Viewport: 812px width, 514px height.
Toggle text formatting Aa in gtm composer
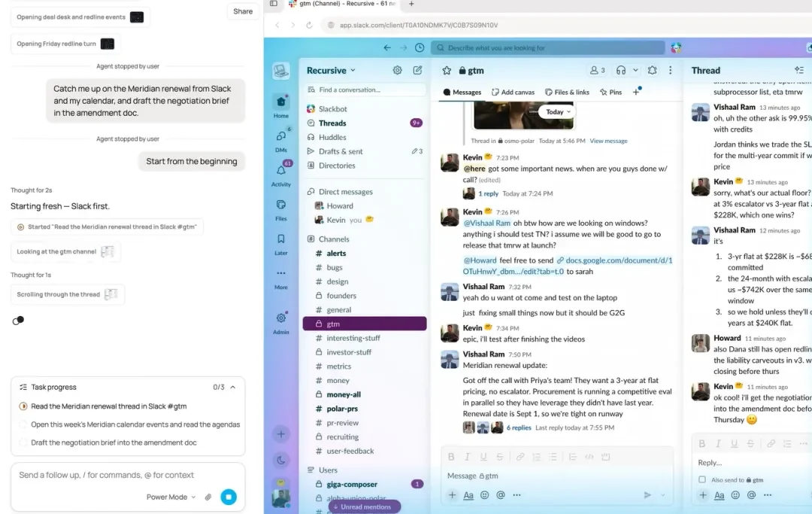(x=468, y=495)
